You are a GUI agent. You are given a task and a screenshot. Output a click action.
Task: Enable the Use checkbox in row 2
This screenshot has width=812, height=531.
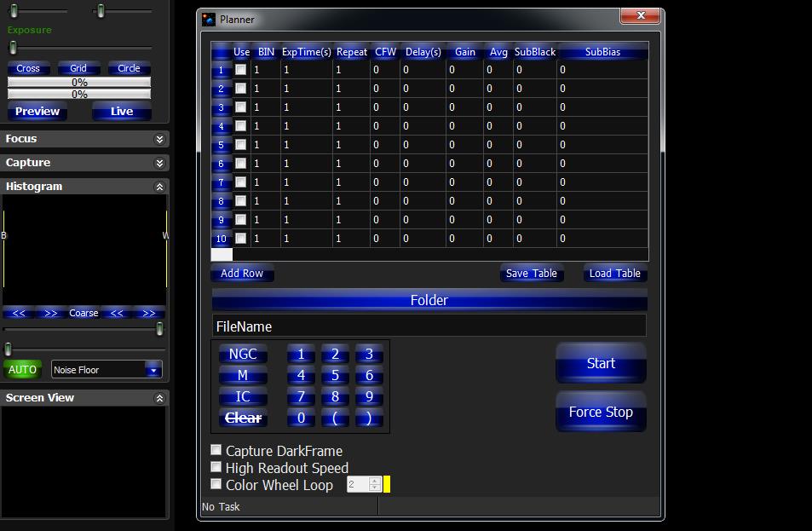click(x=241, y=88)
